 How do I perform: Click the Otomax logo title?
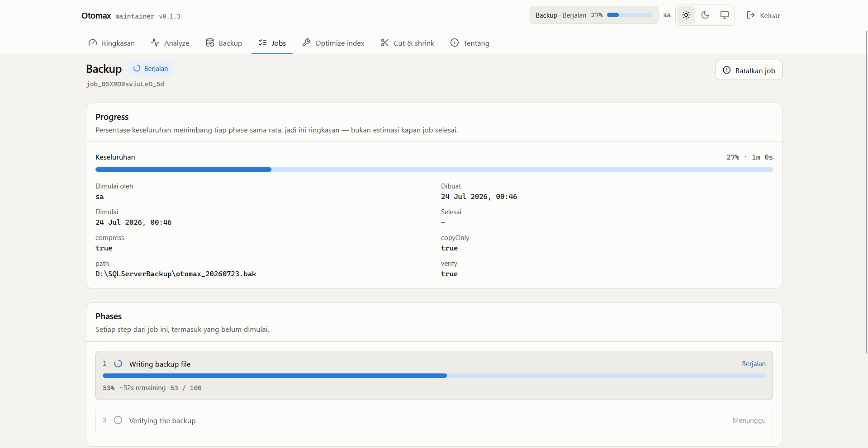(96, 16)
